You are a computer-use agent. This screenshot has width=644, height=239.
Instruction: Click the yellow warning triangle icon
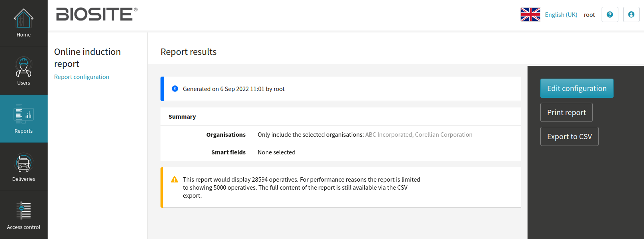coord(175,180)
